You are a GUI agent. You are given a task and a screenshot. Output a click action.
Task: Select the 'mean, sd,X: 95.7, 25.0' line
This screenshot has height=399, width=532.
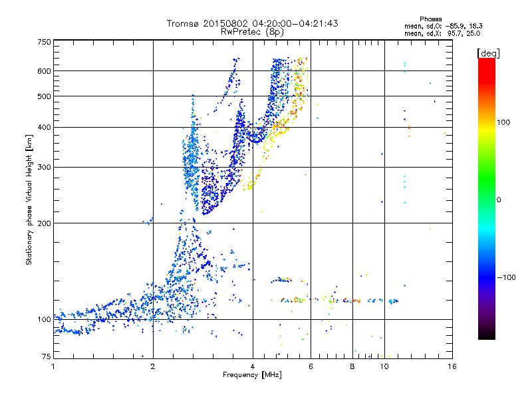(442, 33)
